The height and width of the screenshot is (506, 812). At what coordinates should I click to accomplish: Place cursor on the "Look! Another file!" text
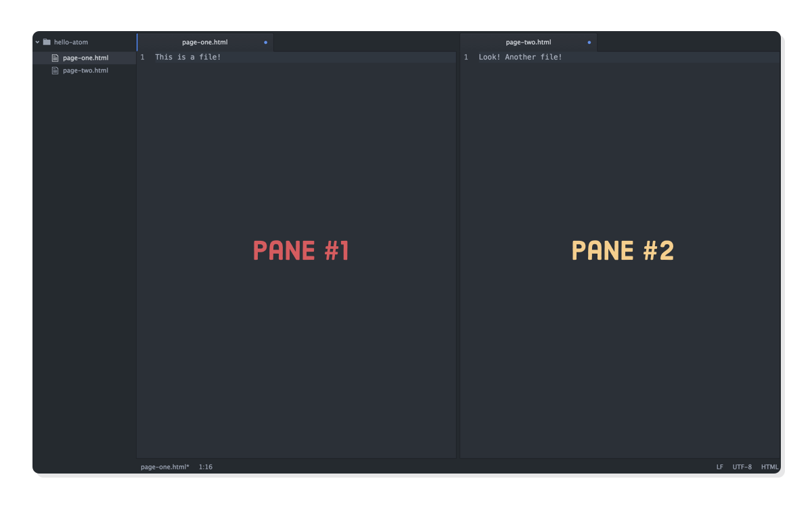(x=519, y=57)
